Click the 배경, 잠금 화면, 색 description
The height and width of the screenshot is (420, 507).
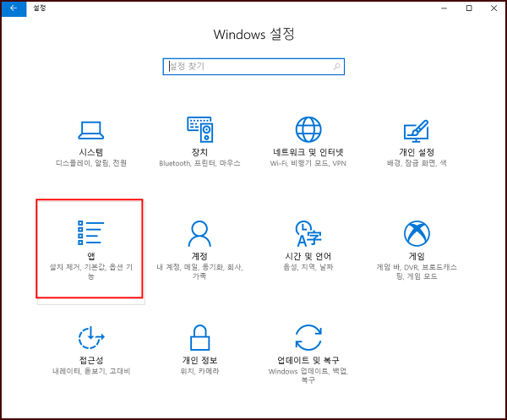pos(417,163)
